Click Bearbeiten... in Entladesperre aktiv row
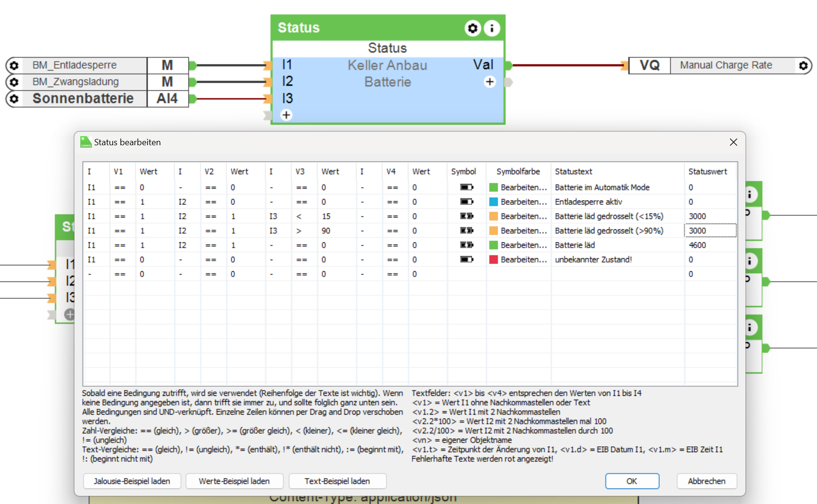817x504 pixels. click(524, 202)
